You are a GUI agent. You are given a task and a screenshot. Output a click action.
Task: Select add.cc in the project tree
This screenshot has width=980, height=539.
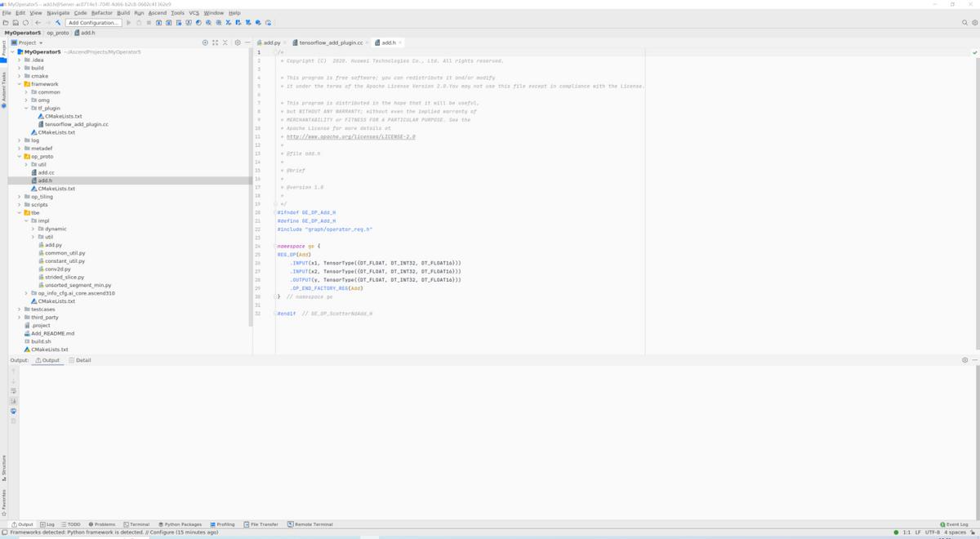[46, 172]
